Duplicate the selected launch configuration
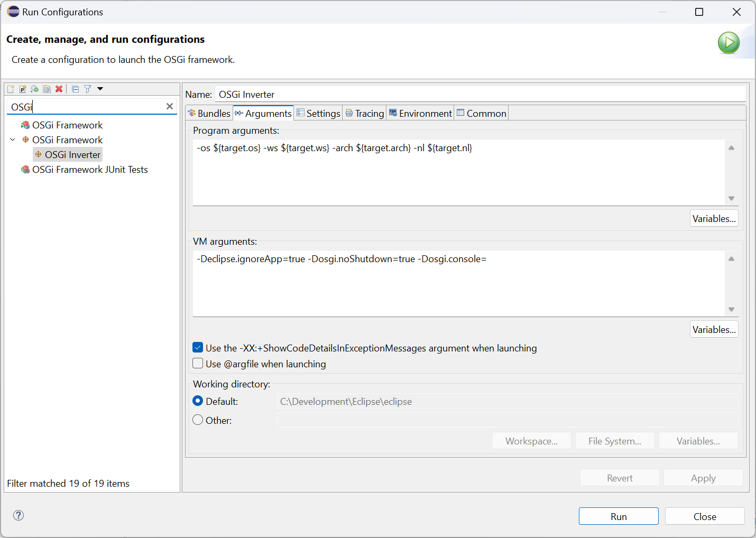This screenshot has height=538, width=756. [47, 89]
